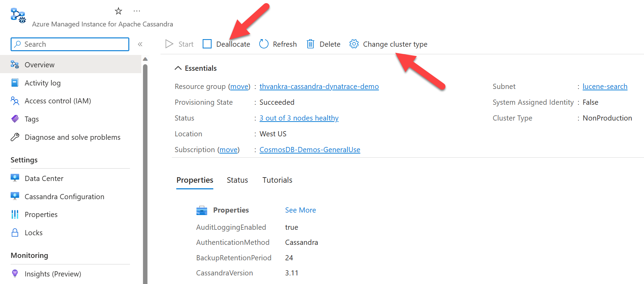
Task: Open the lucene-search subnet link
Action: click(x=605, y=86)
